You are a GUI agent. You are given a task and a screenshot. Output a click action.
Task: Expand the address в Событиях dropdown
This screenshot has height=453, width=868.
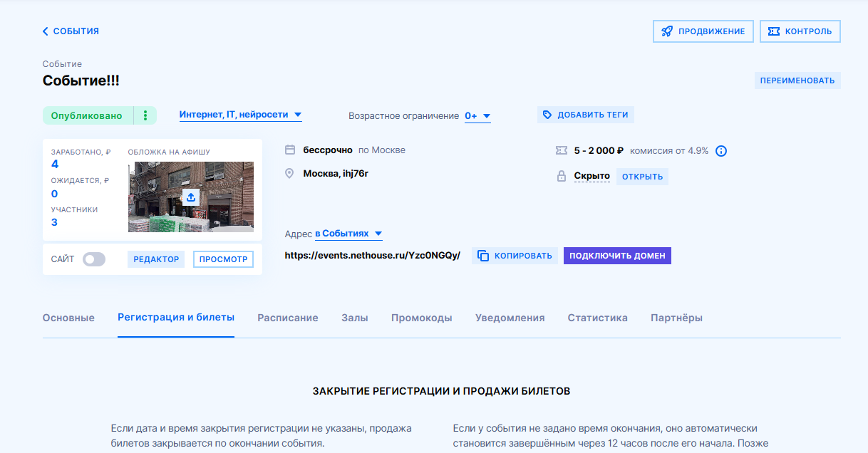[348, 234]
